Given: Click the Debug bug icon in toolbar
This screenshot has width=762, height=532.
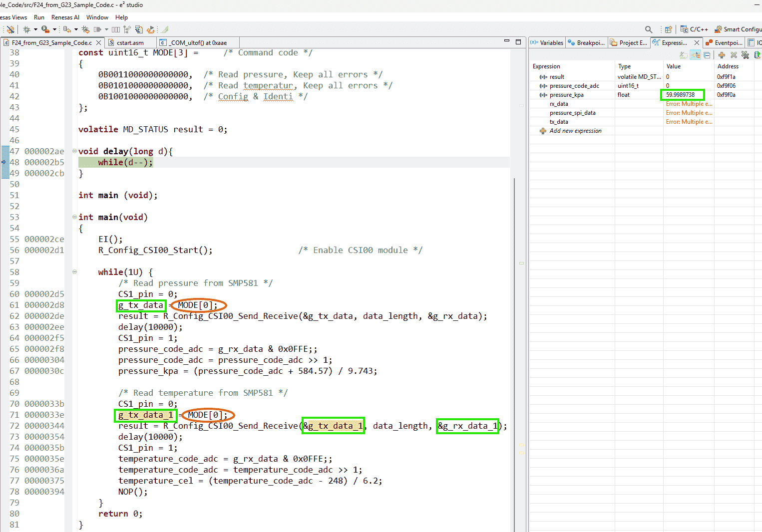Looking at the screenshot, I should click(x=27, y=29).
